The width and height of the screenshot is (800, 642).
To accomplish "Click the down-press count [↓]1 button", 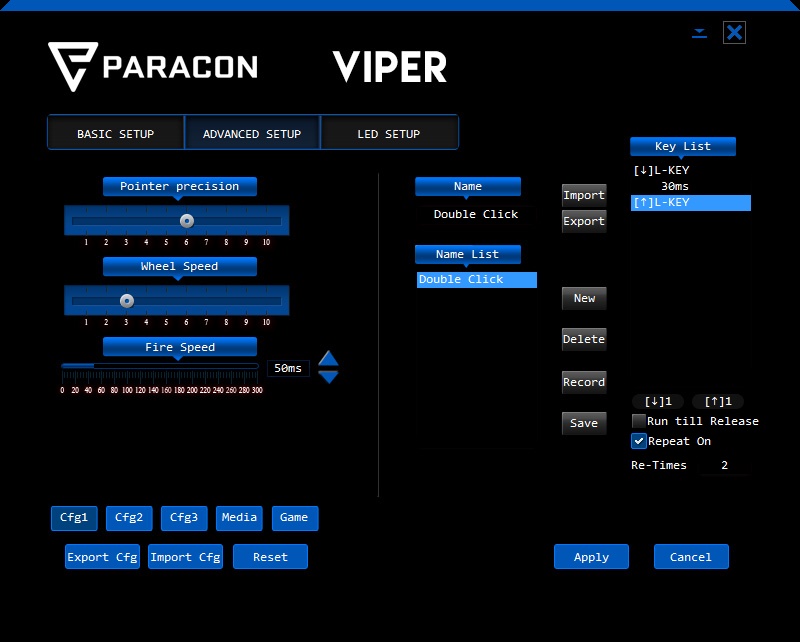I will (x=658, y=402).
